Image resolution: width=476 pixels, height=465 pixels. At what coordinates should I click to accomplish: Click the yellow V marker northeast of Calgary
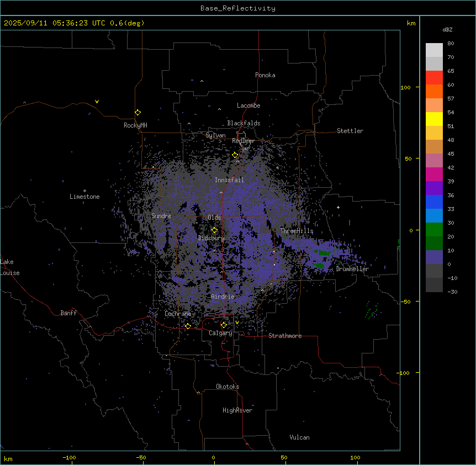tap(237, 323)
